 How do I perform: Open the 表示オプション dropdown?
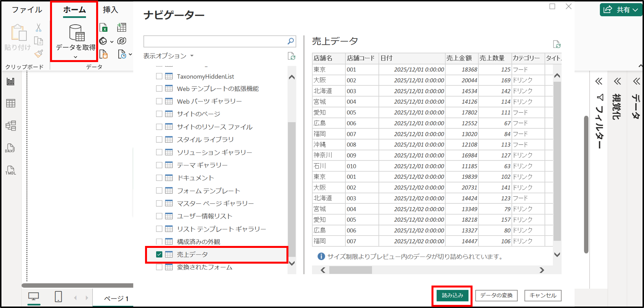coord(192,56)
